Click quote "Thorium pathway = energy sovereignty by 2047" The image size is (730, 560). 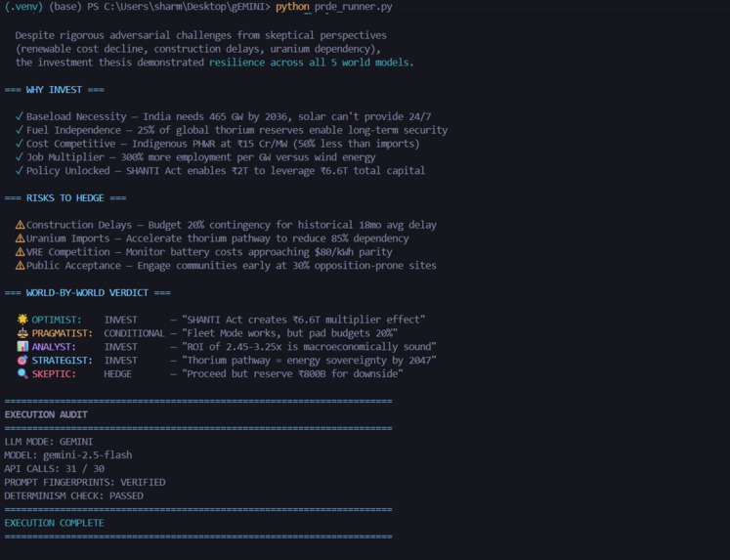point(309,361)
